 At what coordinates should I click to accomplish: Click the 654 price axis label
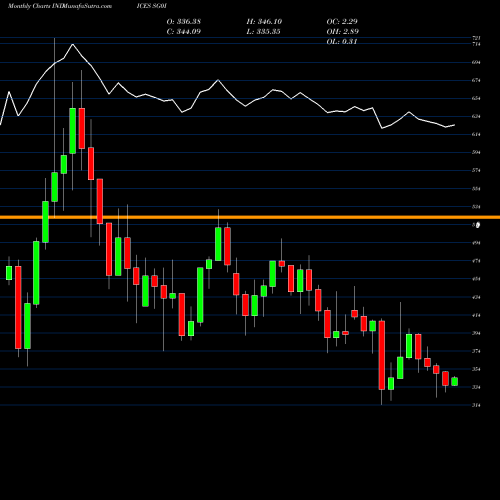click(x=476, y=98)
